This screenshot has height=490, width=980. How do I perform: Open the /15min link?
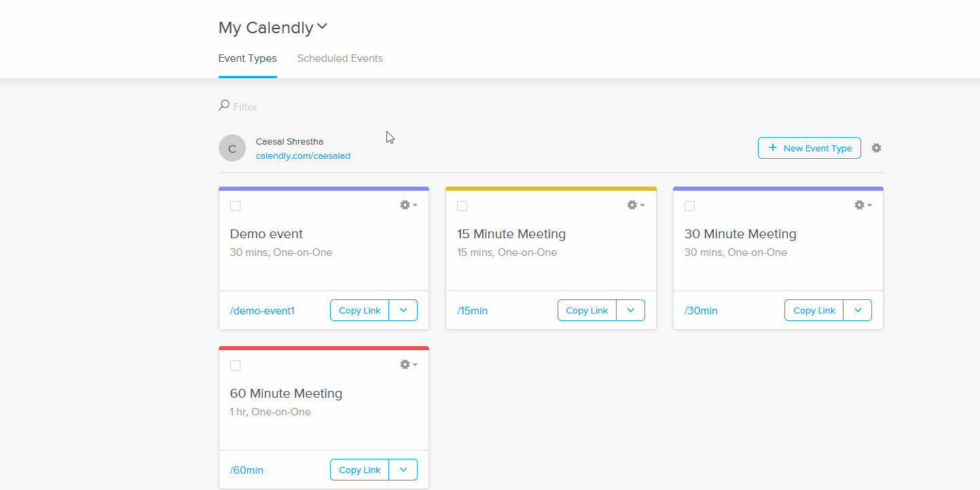(473, 311)
